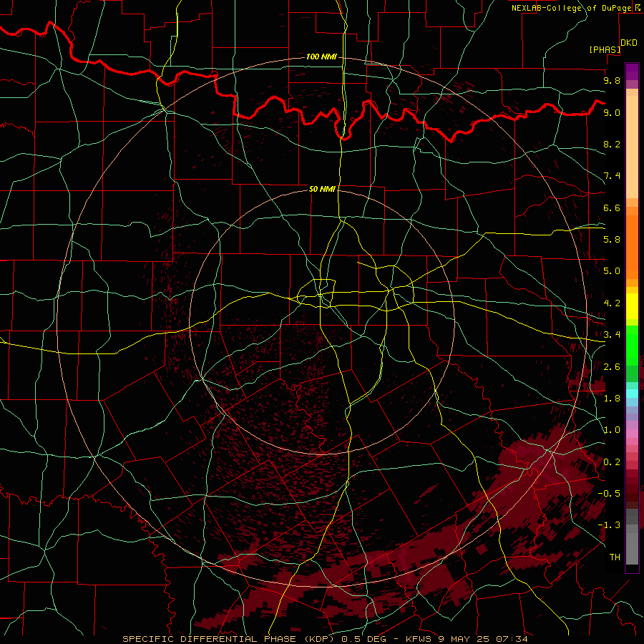Click the 50 NMI range ring label
Image resolution: width=644 pixels, height=644 pixels.
point(322,189)
